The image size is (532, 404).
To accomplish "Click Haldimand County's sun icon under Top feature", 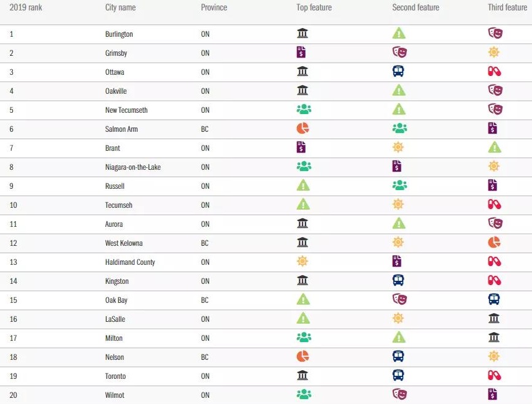I will click(302, 262).
